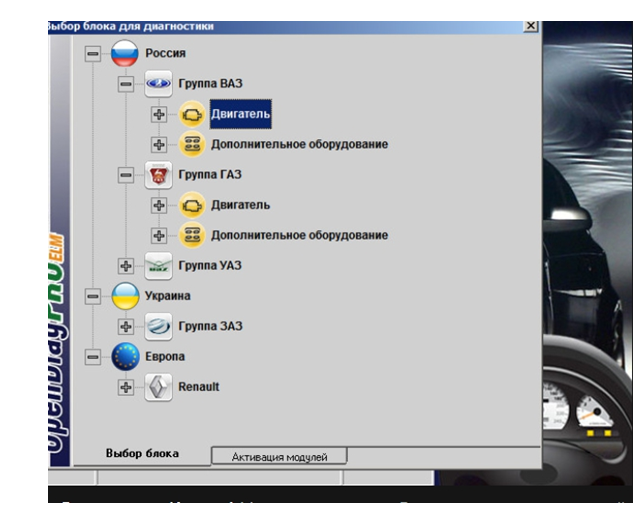Click the Europe EU flag icon
The height and width of the screenshot is (511, 644).
tap(125, 357)
